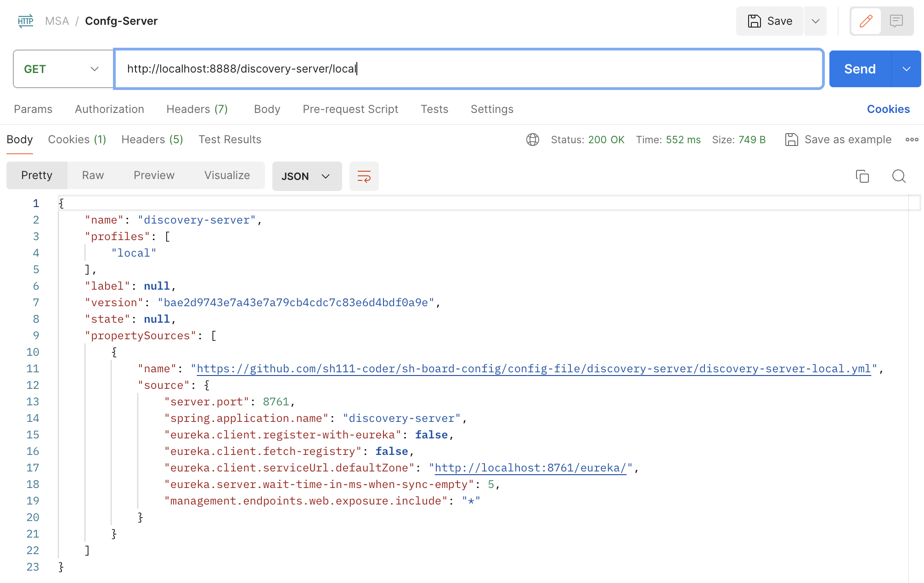This screenshot has height=583, width=924.
Task: Click the pencil edit icon
Action: coord(866,21)
